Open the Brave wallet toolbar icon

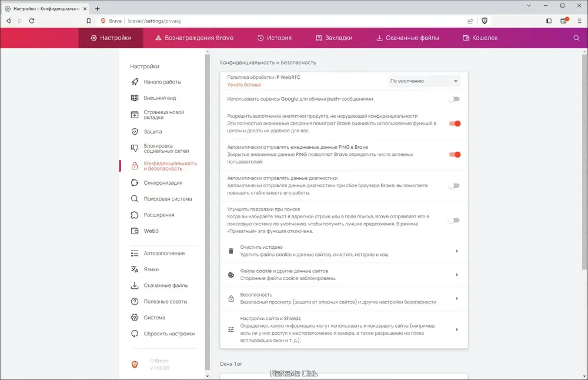coord(564,21)
